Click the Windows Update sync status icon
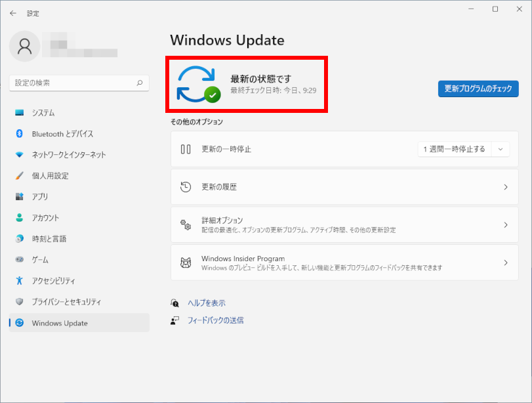The width and height of the screenshot is (532, 403). click(199, 85)
